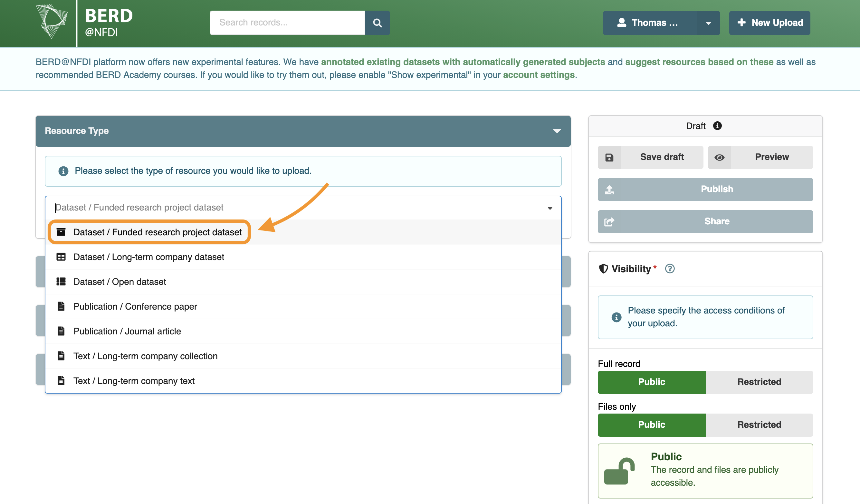
Task: Click the info icon in the resource type message
Action: click(x=63, y=171)
